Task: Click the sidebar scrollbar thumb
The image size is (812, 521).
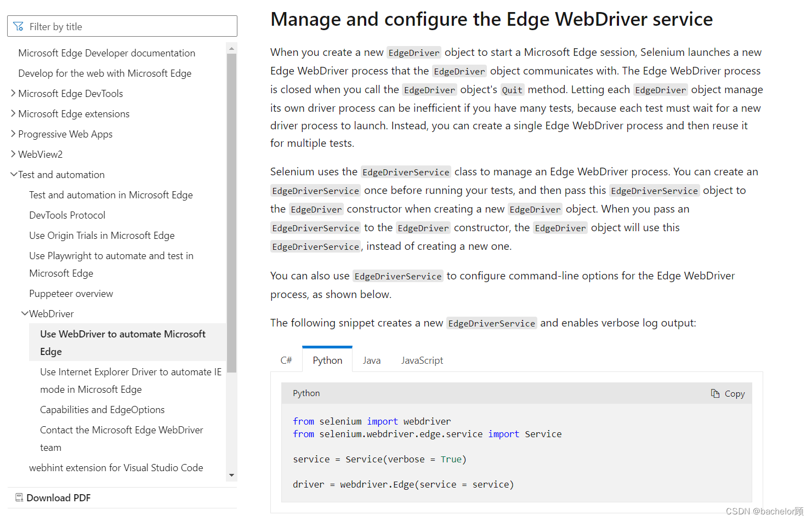Action: [231, 213]
